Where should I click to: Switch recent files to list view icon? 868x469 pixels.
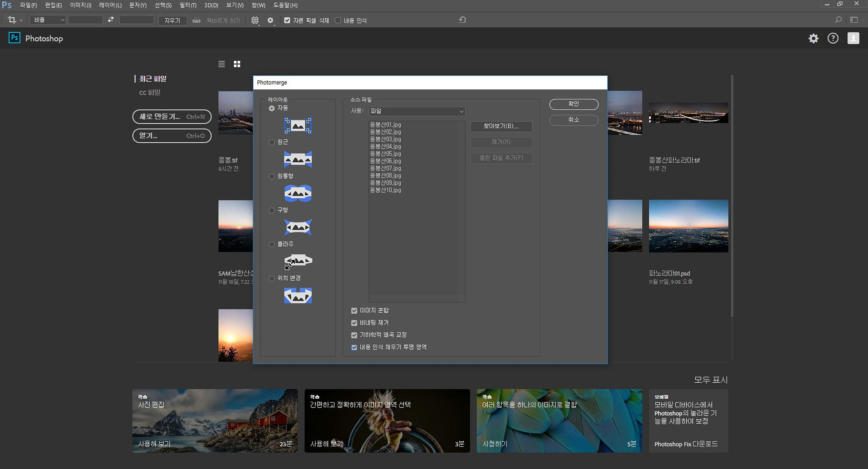click(221, 64)
